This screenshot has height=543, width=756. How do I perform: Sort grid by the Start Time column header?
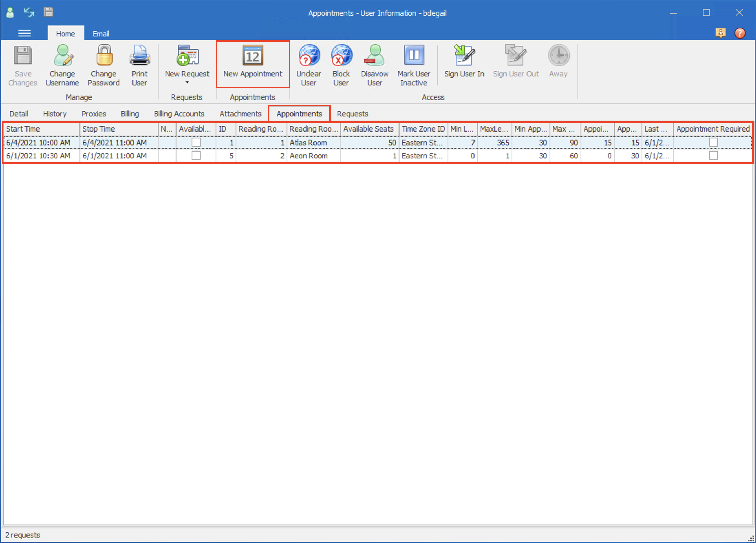pos(23,129)
